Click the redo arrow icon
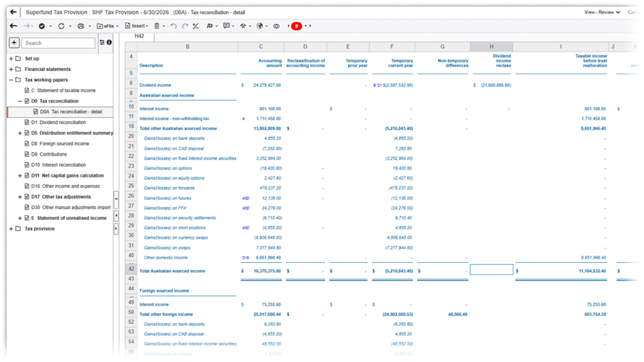 pyautogui.click(x=185, y=26)
